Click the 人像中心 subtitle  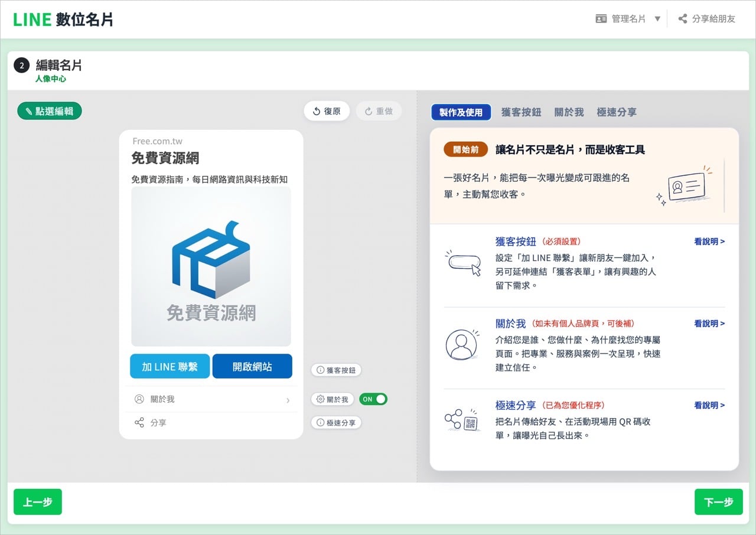pos(50,79)
